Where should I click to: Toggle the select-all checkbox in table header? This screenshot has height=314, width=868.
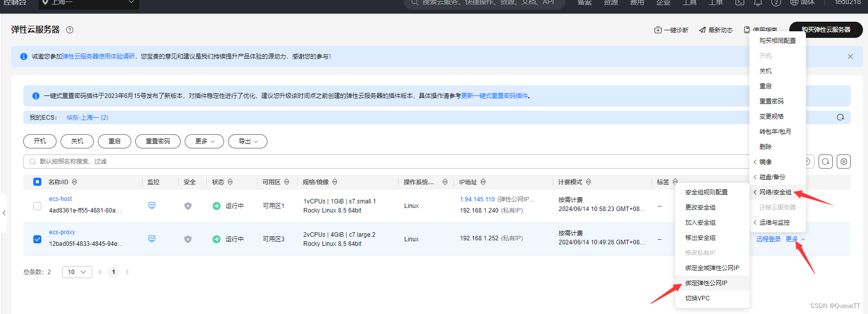[x=37, y=182]
